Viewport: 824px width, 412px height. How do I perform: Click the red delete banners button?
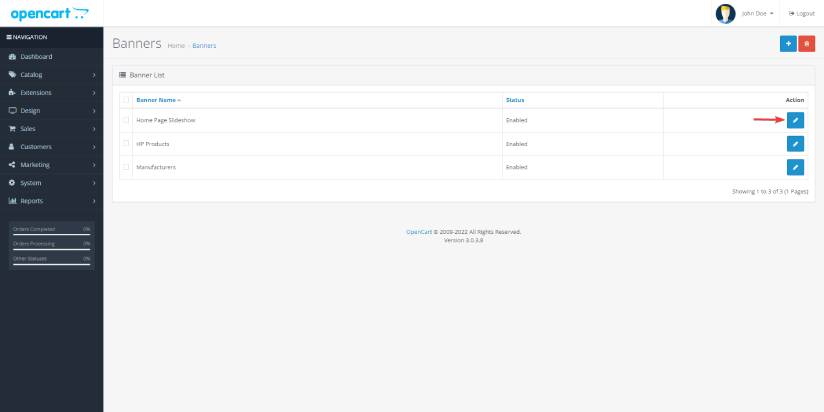tap(807, 44)
